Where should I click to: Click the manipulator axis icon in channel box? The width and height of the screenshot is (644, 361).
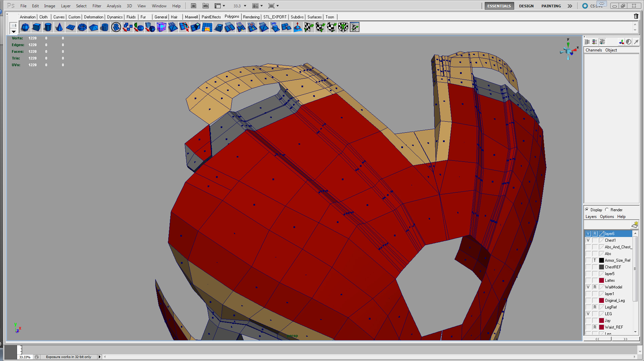(621, 42)
